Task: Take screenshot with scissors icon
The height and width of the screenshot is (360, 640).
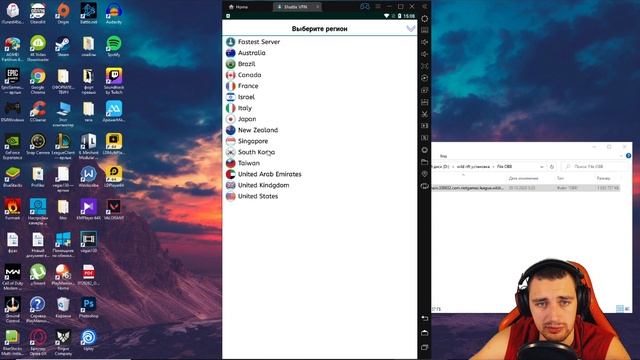Action: [424, 114]
